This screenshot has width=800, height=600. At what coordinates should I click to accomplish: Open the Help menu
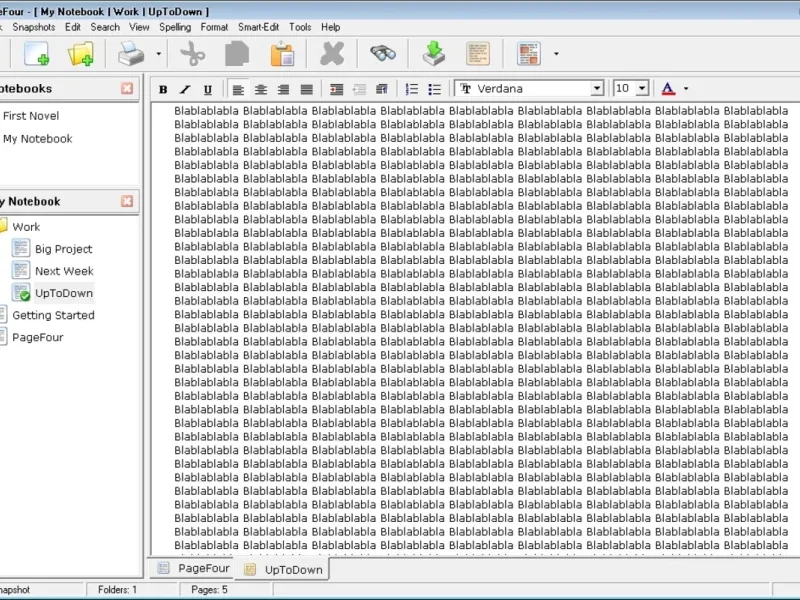coord(331,27)
